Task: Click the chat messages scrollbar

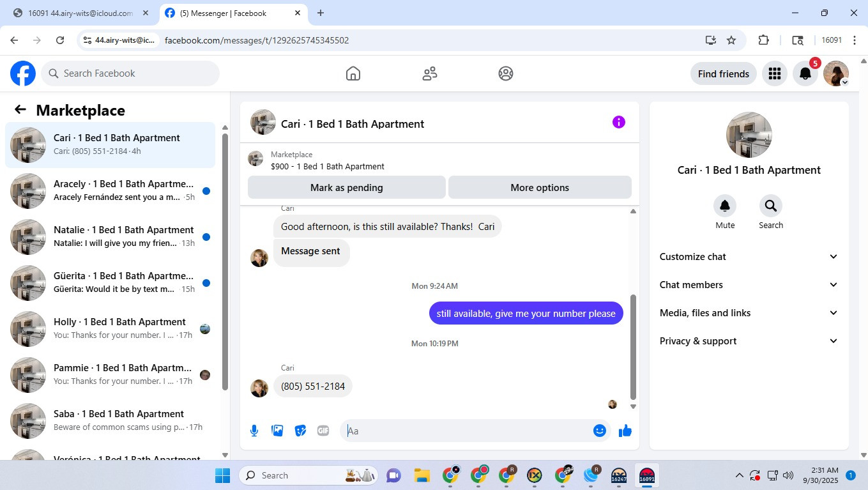Action: [633, 347]
